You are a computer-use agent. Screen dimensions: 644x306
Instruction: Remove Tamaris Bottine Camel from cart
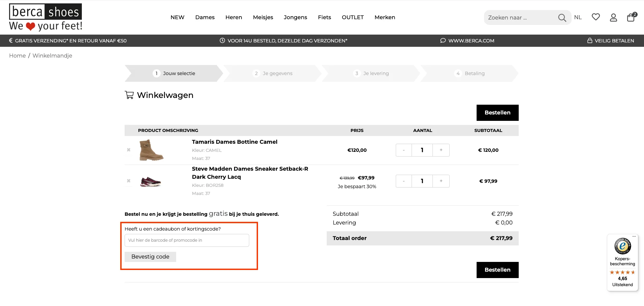129,150
